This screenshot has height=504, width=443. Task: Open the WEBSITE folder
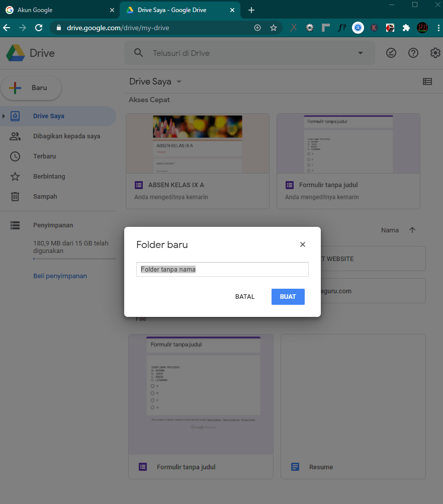(373, 259)
